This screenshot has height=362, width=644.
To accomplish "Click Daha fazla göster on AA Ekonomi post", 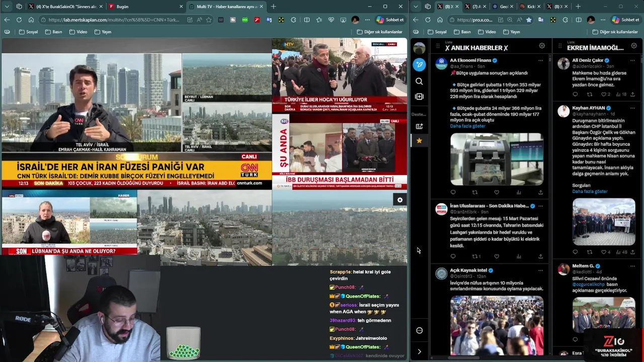I will tap(467, 126).
